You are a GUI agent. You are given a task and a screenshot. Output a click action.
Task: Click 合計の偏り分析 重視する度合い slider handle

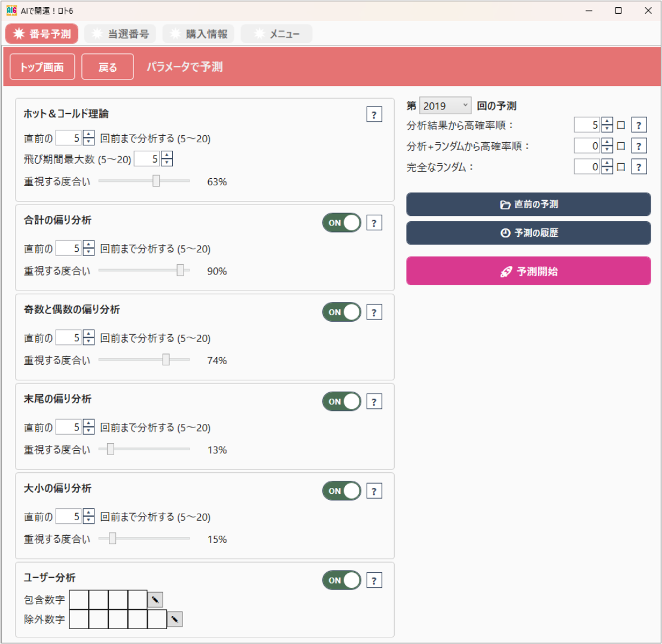pos(180,271)
